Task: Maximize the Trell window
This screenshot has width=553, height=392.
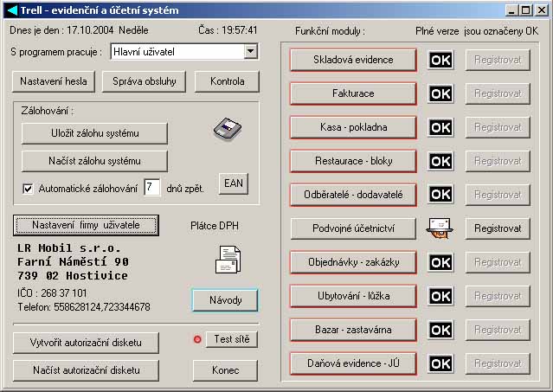Action: point(525,10)
